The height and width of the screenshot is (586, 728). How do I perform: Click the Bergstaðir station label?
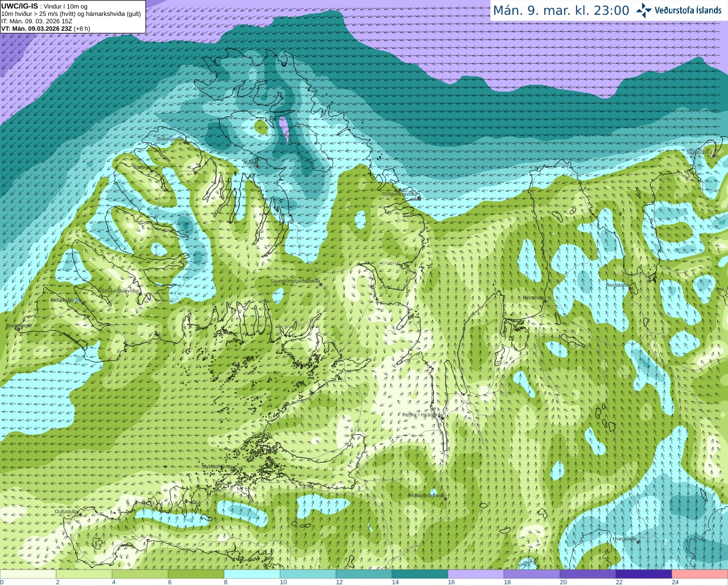pos(617,285)
